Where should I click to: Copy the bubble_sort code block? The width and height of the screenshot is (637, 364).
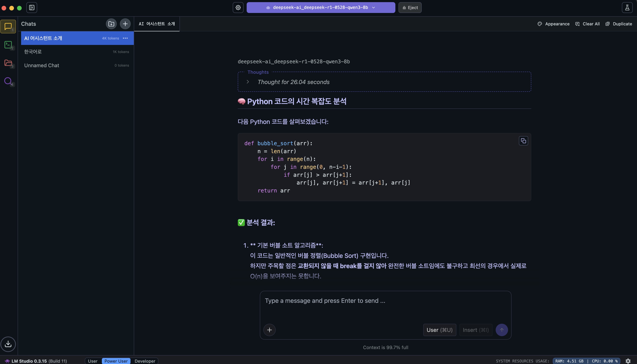click(x=524, y=141)
